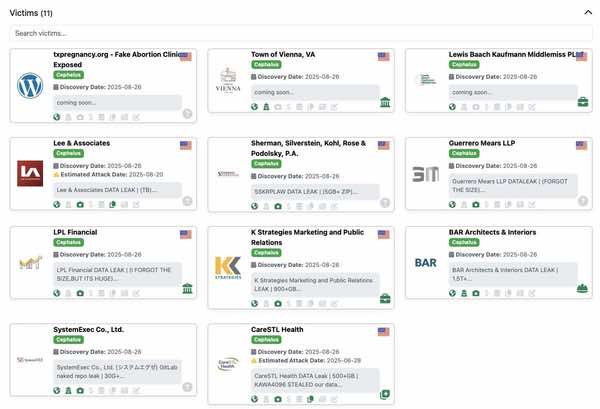Open K Strategies Marketing and Public Relations title
Viewport: 600px width, 409px height.
[307, 237]
